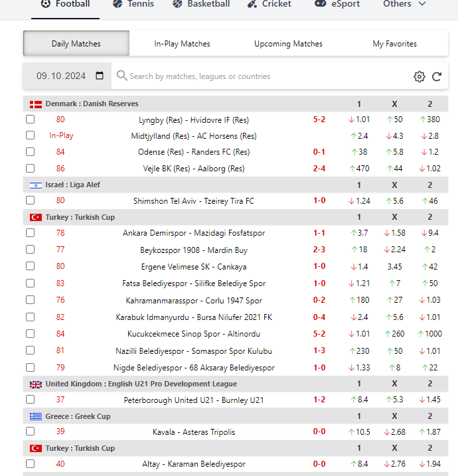Check the Karabuk Idmanyurdu match checkbox
This screenshot has height=476, width=458.
coord(31,317)
